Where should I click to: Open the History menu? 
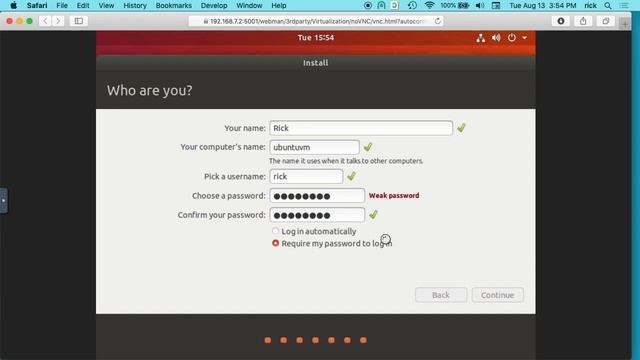tap(135, 5)
